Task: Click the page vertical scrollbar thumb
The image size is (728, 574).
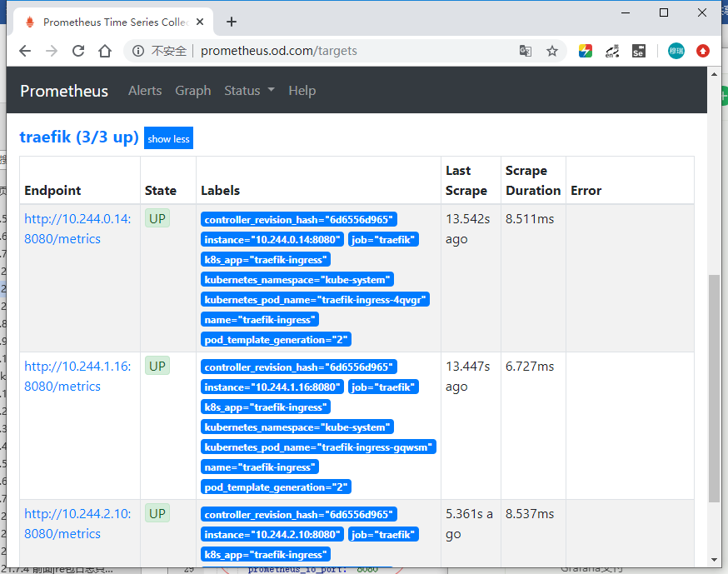Action: (x=714, y=389)
